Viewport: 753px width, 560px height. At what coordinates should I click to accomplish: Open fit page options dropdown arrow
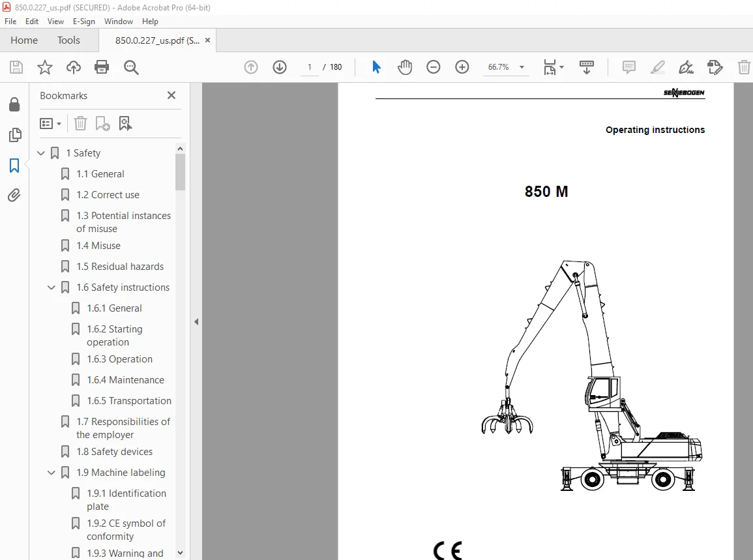[562, 67]
